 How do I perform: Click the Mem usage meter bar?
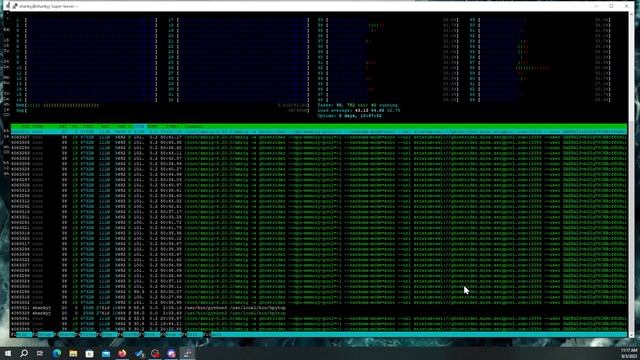[x=162, y=105]
